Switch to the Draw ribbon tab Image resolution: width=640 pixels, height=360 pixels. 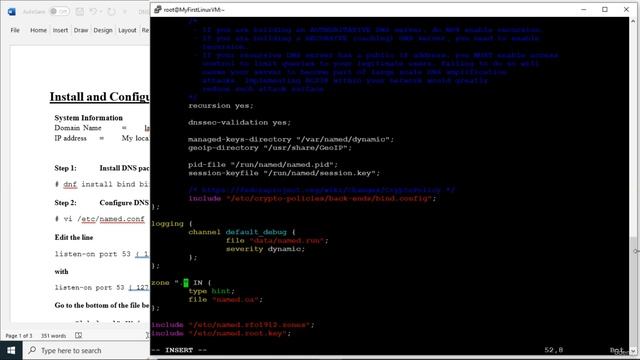click(x=81, y=30)
